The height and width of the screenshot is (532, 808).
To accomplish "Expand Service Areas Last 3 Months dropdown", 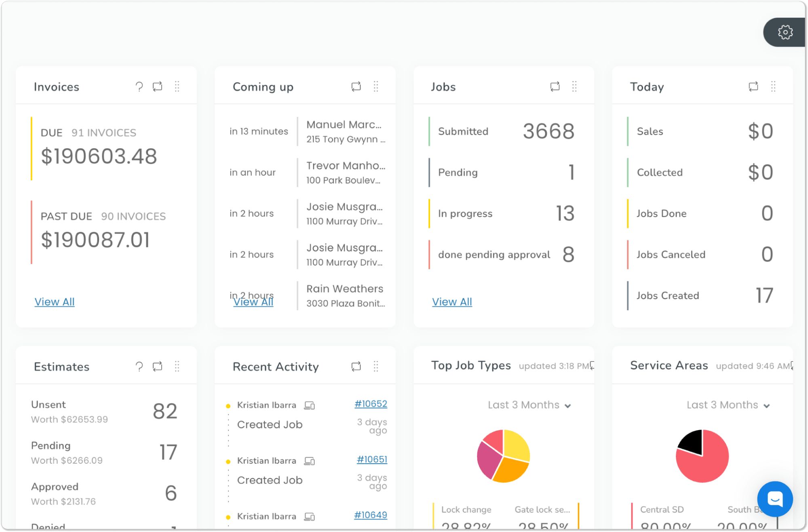I will click(x=728, y=405).
